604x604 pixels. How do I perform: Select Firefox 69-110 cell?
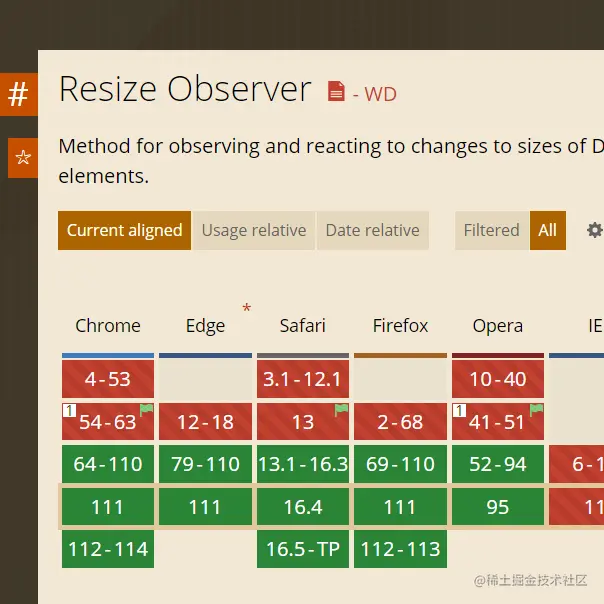[x=400, y=464]
